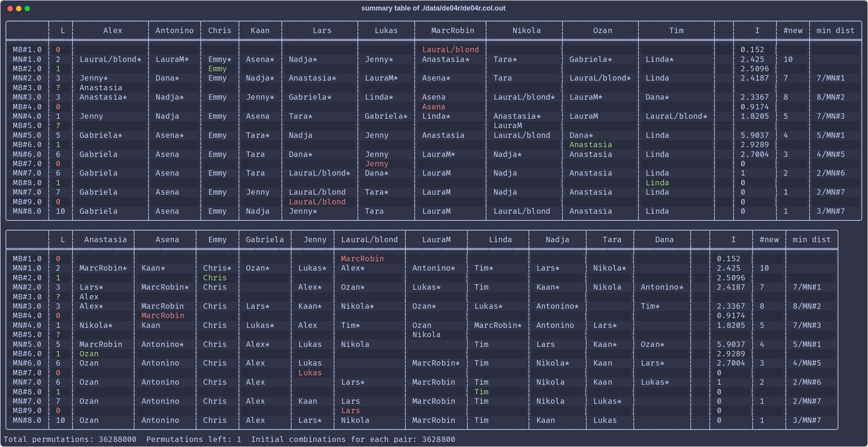The image size is (868, 447).
Task: Click the 'Tim' column header in top table
Action: [676, 30]
